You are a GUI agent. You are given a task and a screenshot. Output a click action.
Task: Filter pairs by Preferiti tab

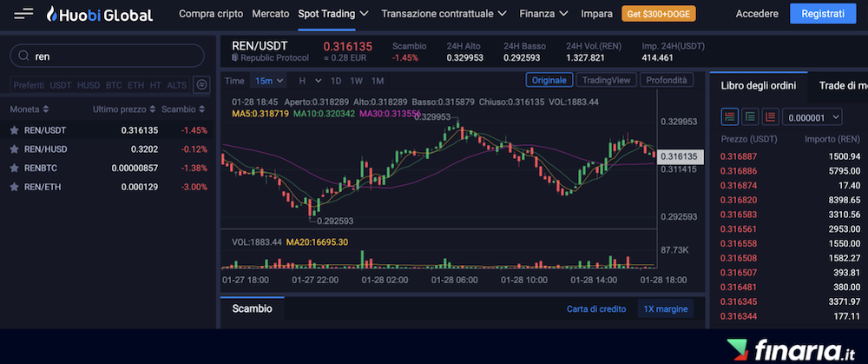[29, 85]
